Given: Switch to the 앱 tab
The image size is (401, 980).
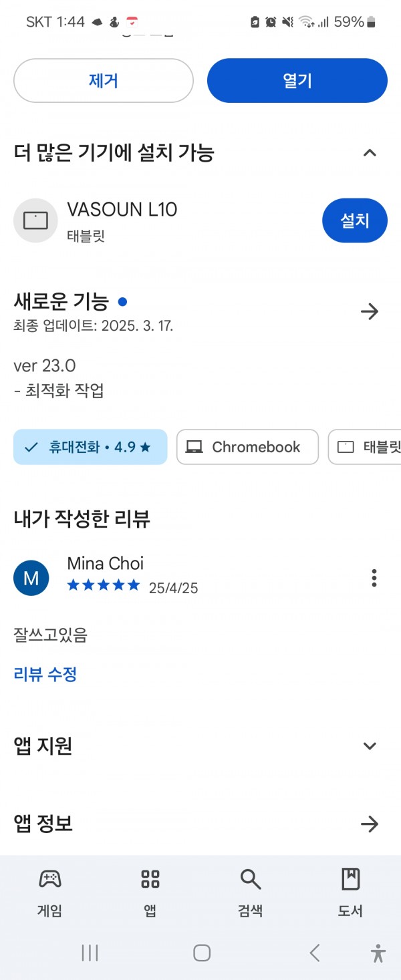Looking at the screenshot, I should tap(150, 892).
